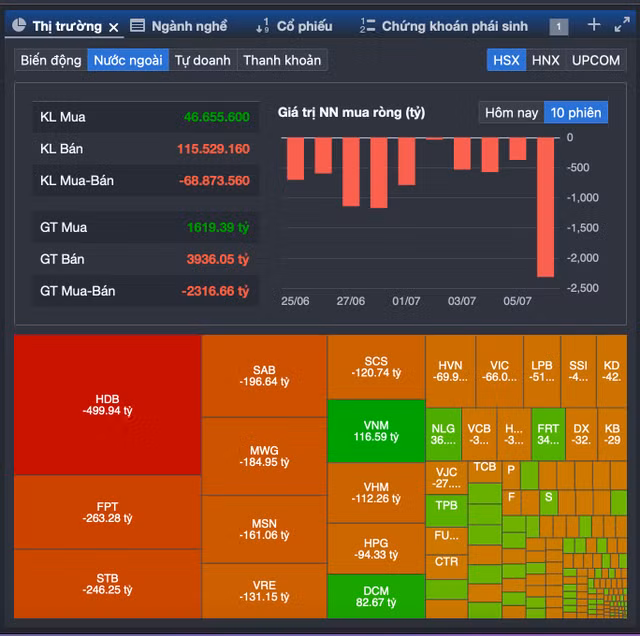Select the HSX exchange
This screenshot has width=640, height=636.
pyautogui.click(x=506, y=60)
